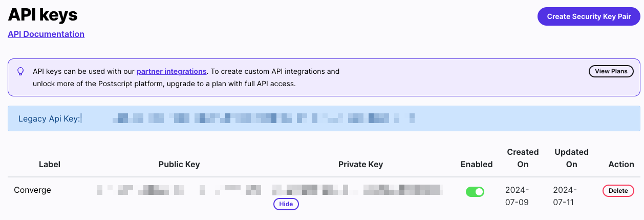Click the Label column header

point(50,164)
